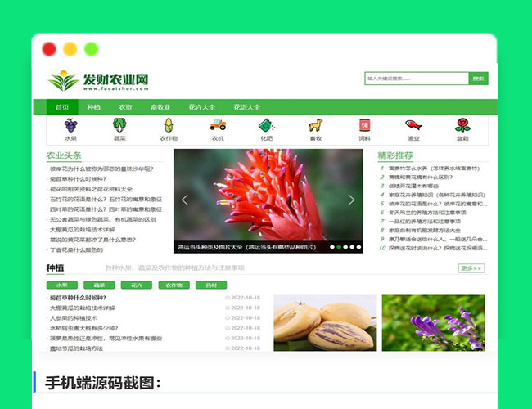Screen dimensions: 532x409
Task: Open the 盆栽 rose icon category
Action: tap(462, 129)
